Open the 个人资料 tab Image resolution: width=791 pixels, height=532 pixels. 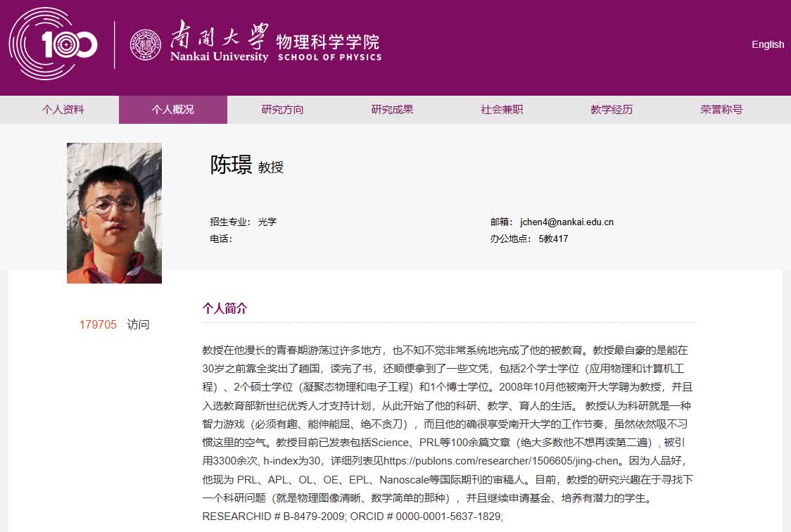click(x=63, y=109)
